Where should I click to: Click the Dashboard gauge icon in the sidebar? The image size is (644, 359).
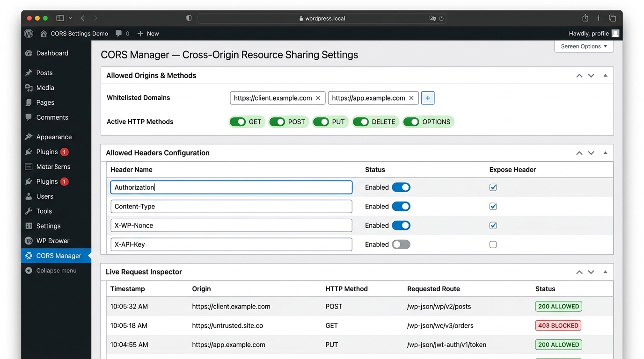(x=29, y=53)
